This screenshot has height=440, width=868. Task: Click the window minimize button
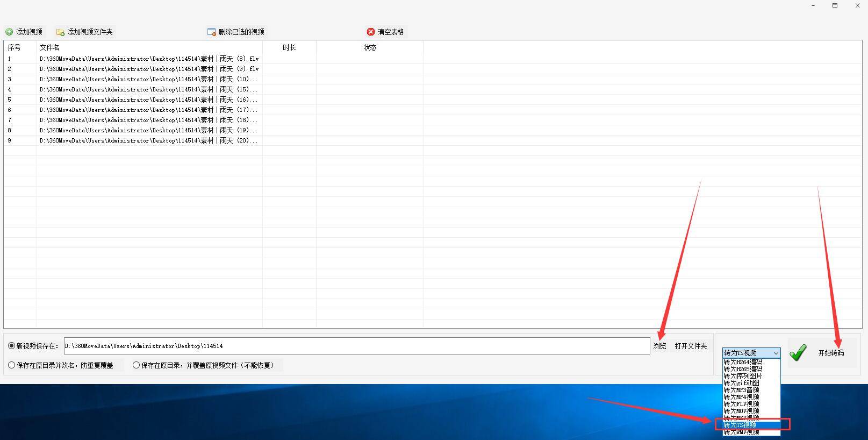click(813, 5)
